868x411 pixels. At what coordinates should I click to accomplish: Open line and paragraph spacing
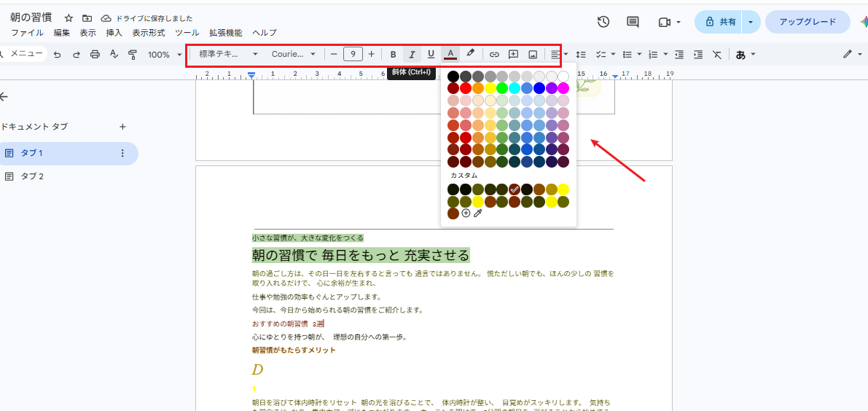point(581,54)
